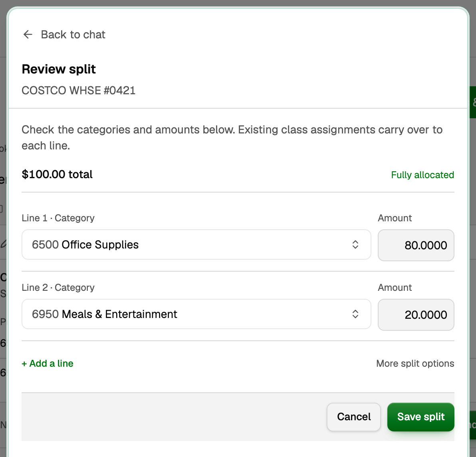Click the chevron on Office Supplies dropdown
The height and width of the screenshot is (457, 476).
click(x=355, y=244)
